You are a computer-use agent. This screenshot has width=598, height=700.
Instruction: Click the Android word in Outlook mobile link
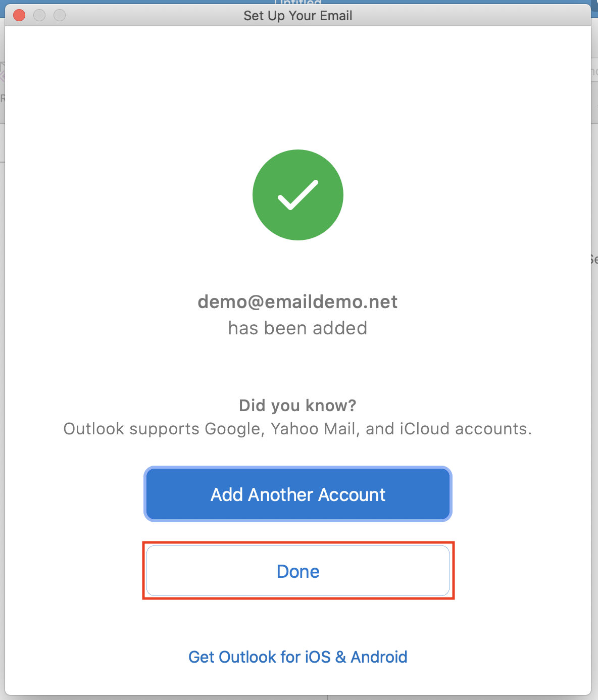[379, 657]
